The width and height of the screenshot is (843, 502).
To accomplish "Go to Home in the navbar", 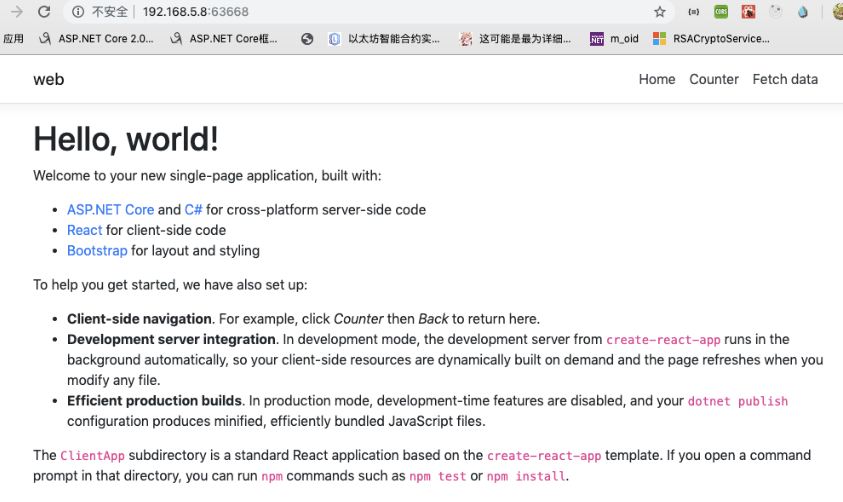I will pyautogui.click(x=657, y=79).
